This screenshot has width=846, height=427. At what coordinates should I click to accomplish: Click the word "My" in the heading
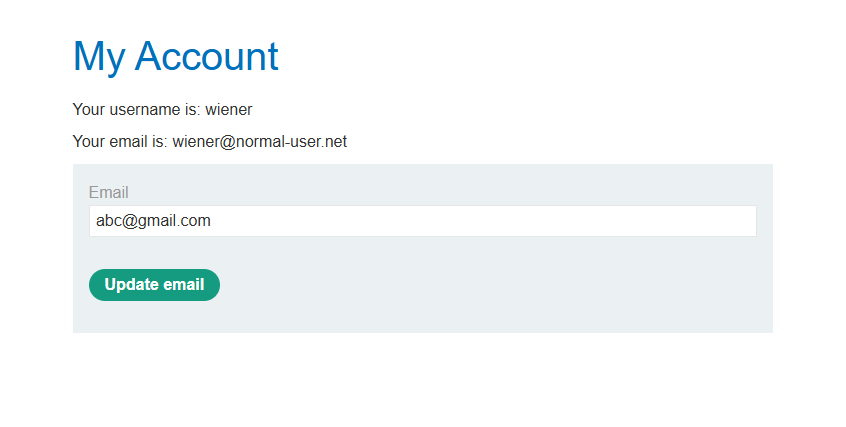[x=99, y=56]
